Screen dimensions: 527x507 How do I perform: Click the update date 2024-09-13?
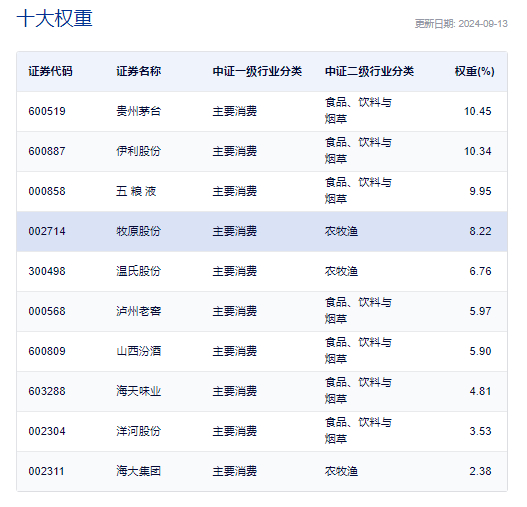pyautogui.click(x=483, y=24)
